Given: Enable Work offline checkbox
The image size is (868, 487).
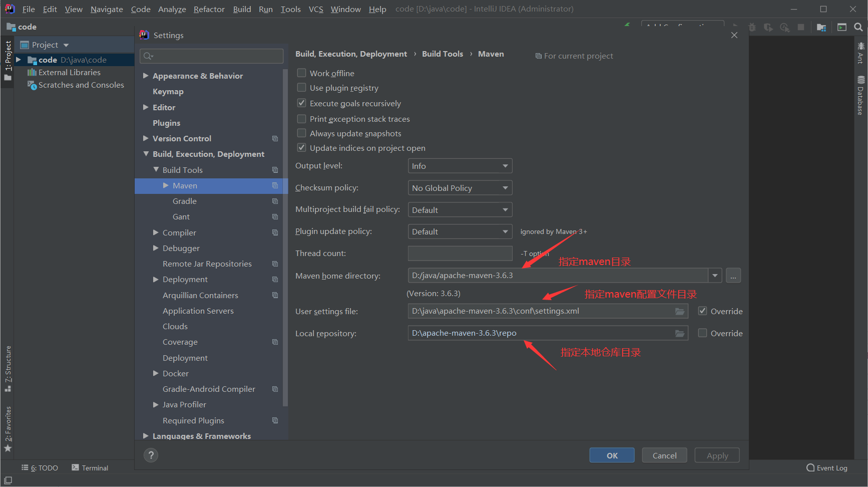Looking at the screenshot, I should tap(302, 73).
